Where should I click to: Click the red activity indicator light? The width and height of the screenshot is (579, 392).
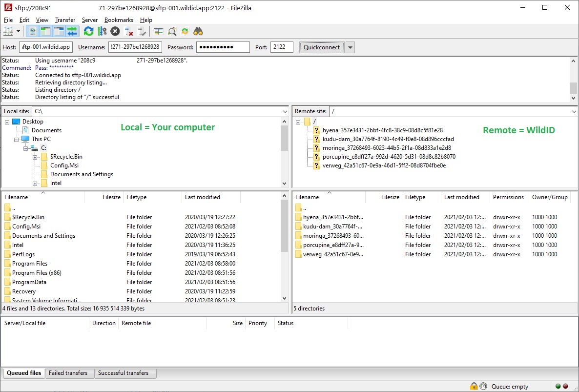pos(565,387)
